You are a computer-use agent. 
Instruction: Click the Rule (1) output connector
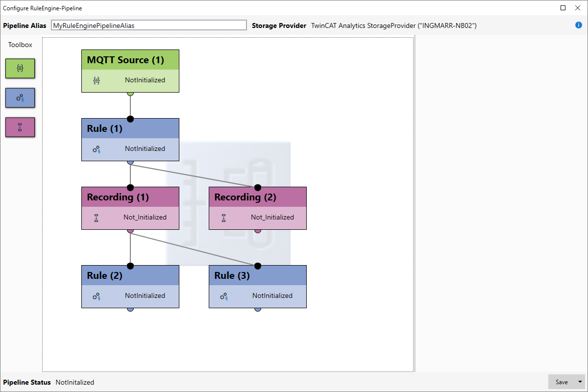coord(130,162)
